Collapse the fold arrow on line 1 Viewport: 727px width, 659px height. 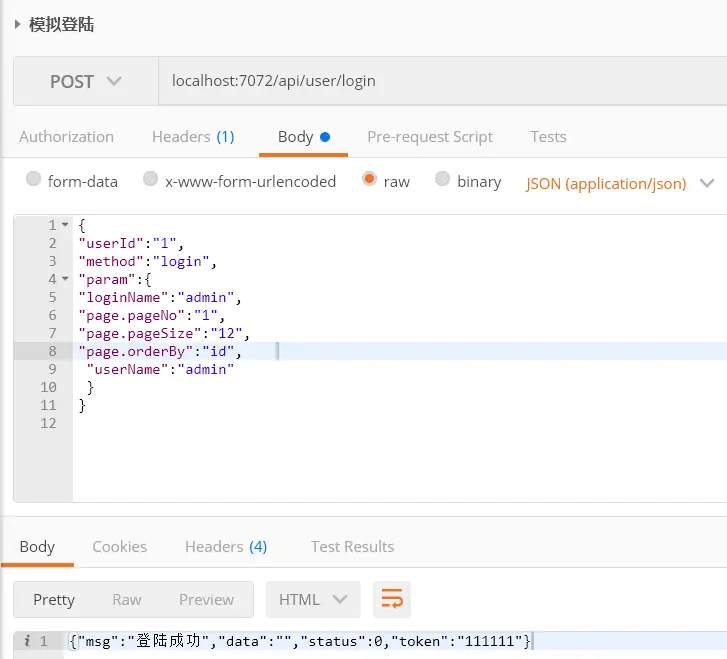pos(65,225)
